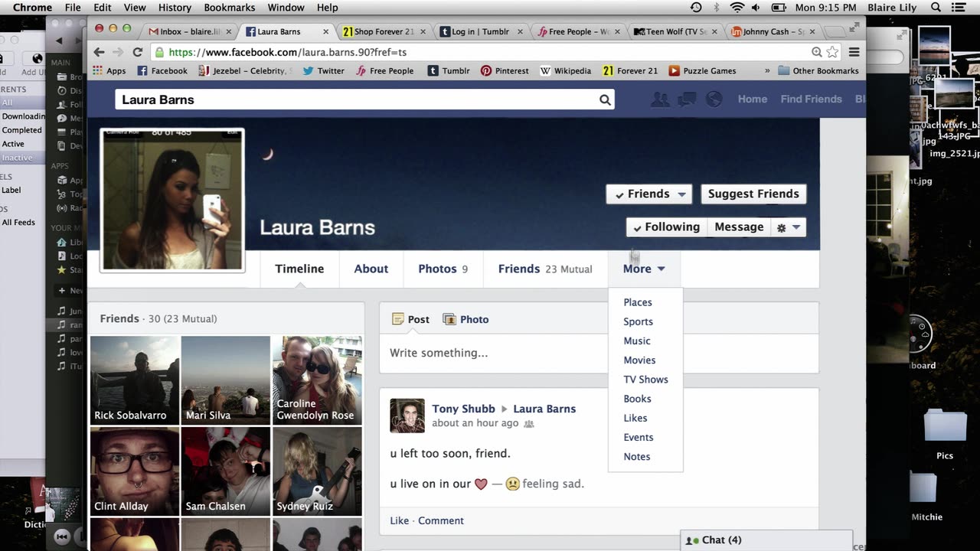
Task: Open the Tumblr bookmark
Action: click(x=449, y=70)
